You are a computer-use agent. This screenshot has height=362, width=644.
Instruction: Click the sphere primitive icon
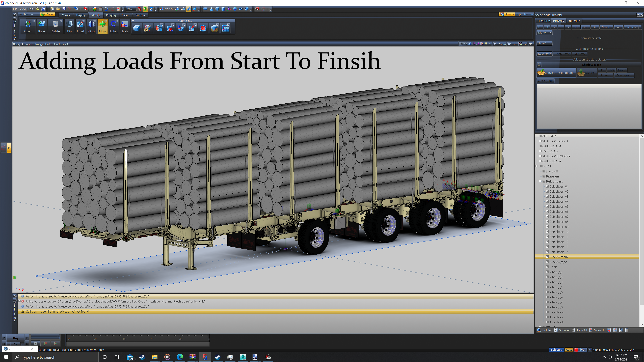[x=234, y=9]
